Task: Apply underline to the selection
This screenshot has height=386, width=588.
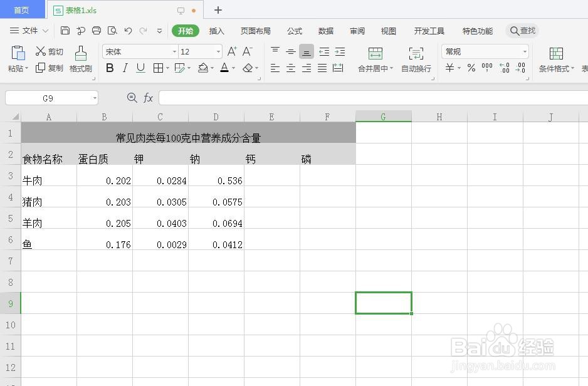Action: [x=139, y=68]
